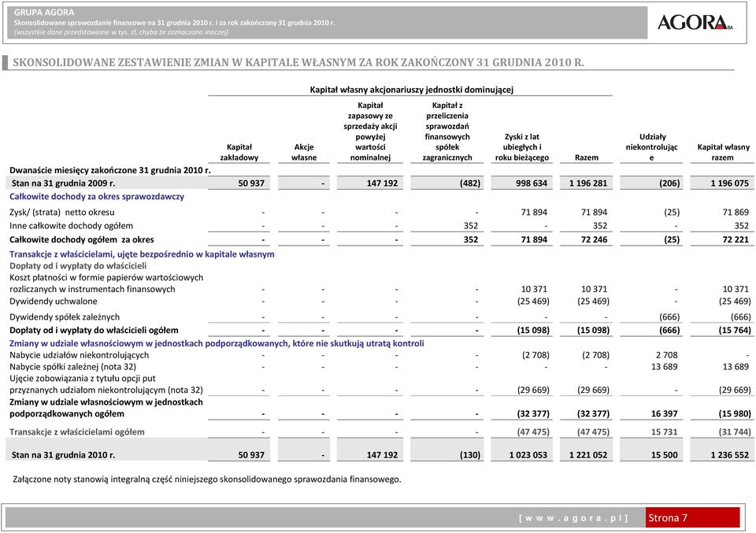Select the GRUPA AGORA header title
This screenshot has height=533, width=756.
click(44, 13)
